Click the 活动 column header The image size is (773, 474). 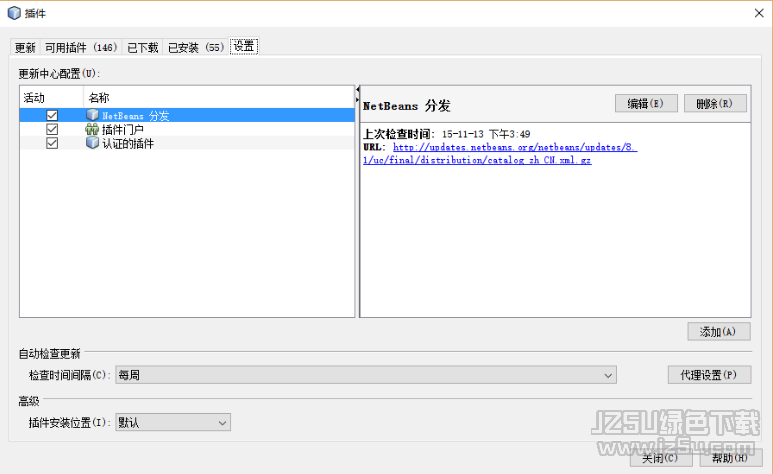[x=51, y=98]
